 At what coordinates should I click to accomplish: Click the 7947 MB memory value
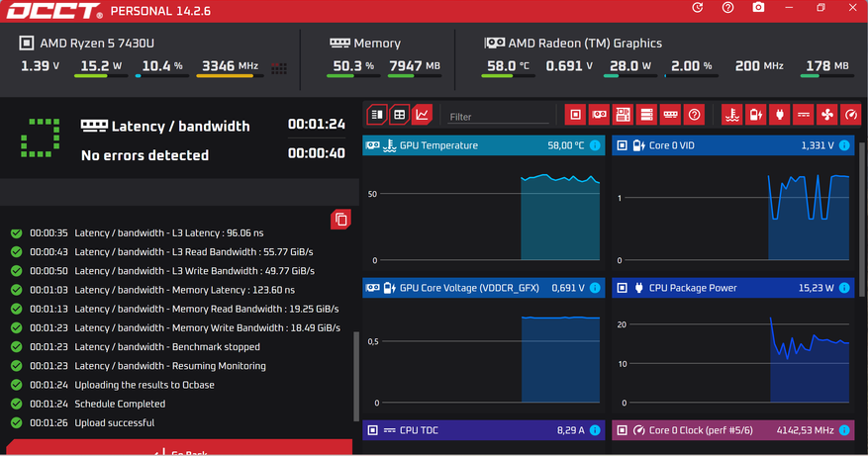coord(415,66)
